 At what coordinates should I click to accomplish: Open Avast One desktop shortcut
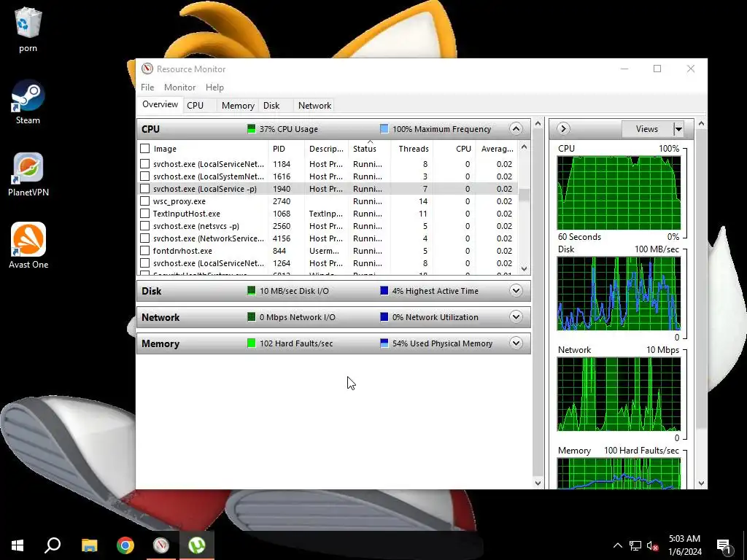tap(28, 246)
